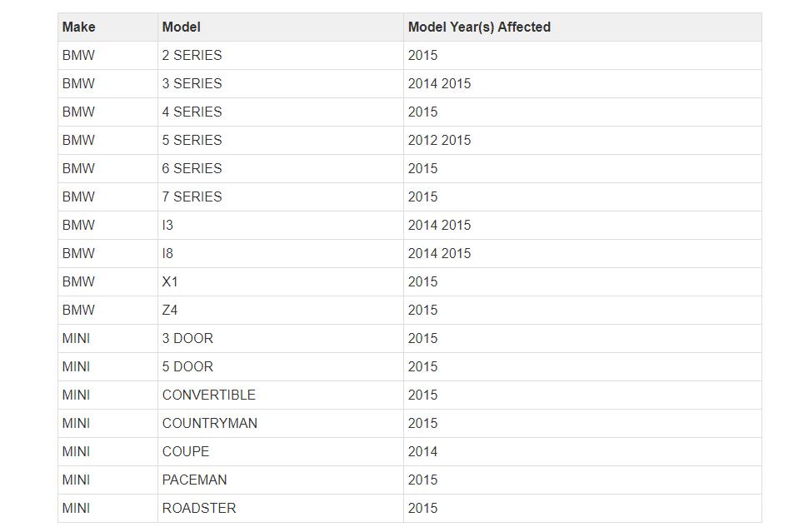
Task: Click the 5 SERIES model cell
Action: point(192,140)
